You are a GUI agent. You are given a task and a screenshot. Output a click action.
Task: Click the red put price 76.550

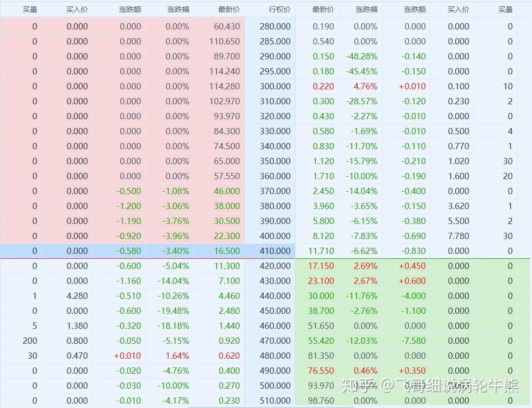tap(321, 371)
